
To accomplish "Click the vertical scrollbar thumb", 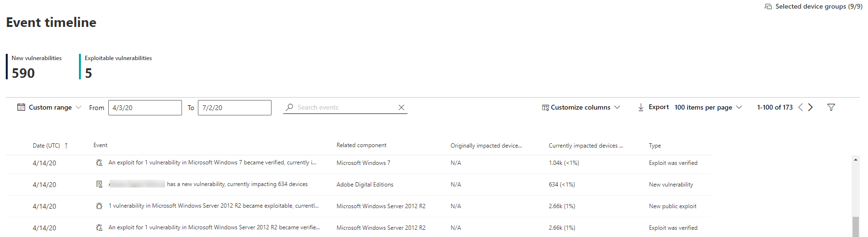I will pyautogui.click(x=855, y=226).
